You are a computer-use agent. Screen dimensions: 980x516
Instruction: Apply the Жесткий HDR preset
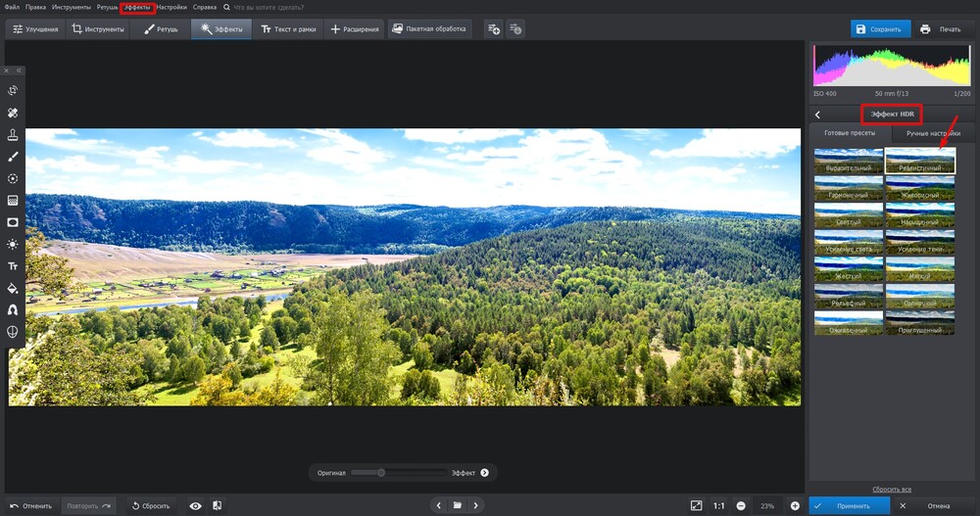849,269
